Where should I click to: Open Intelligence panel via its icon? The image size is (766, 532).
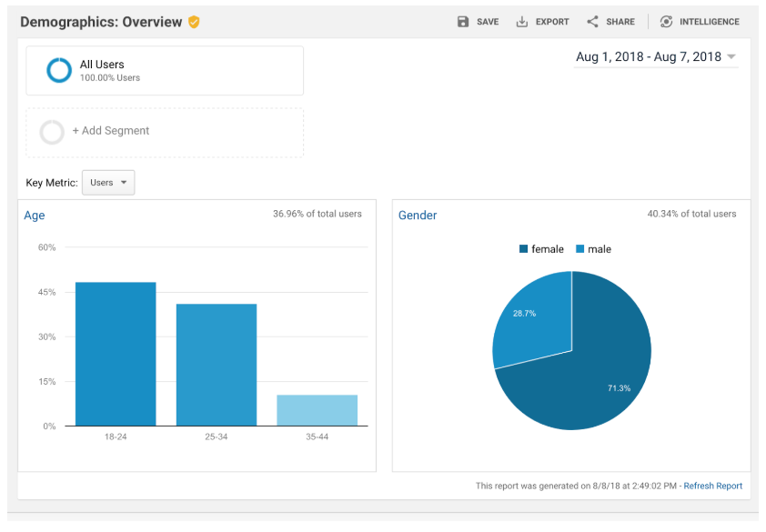(667, 22)
